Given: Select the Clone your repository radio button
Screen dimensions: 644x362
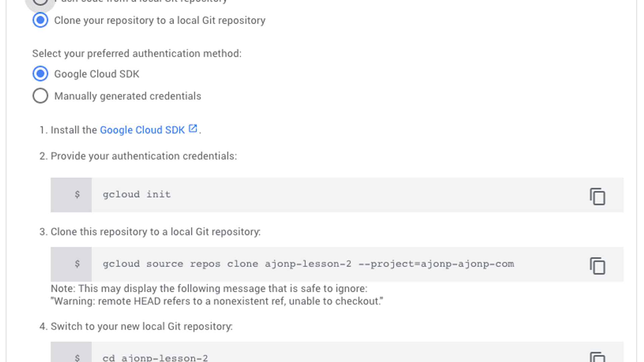Looking at the screenshot, I should [x=40, y=20].
